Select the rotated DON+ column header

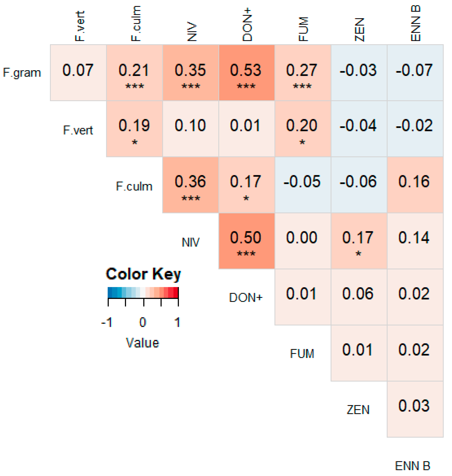click(x=247, y=25)
